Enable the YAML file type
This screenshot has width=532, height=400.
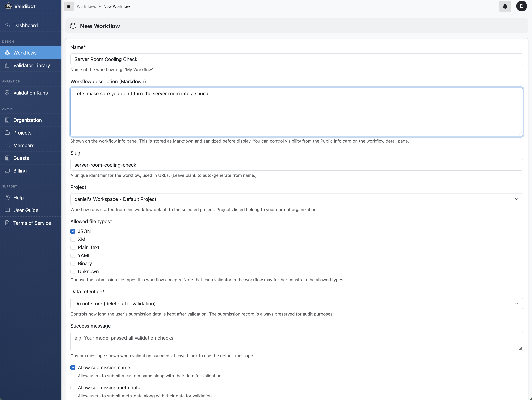point(73,255)
